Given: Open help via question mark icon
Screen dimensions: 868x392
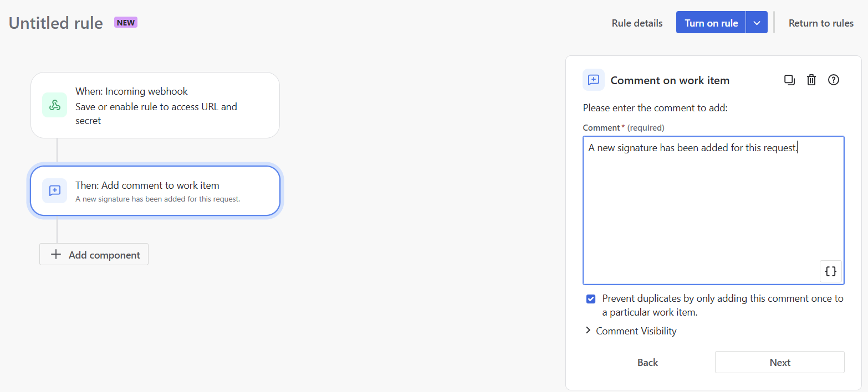Looking at the screenshot, I should [833, 80].
